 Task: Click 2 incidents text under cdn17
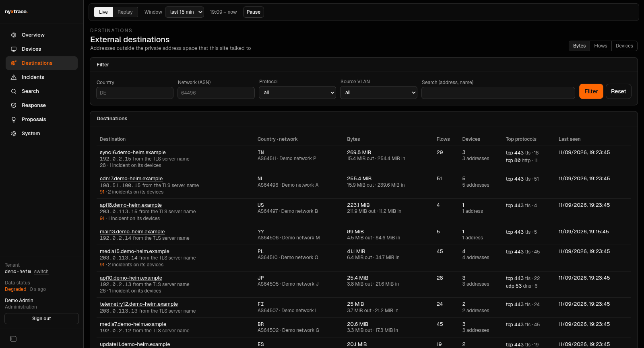pyautogui.click(x=135, y=192)
